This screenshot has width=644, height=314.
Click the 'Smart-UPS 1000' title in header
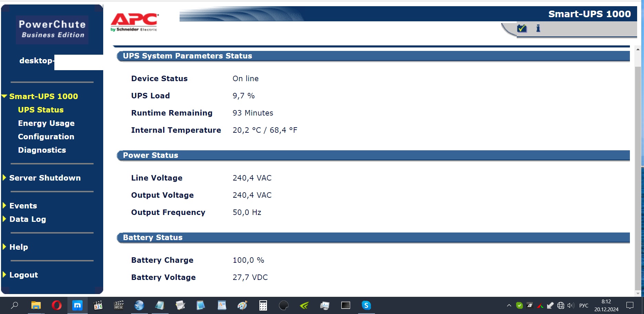[x=589, y=14]
